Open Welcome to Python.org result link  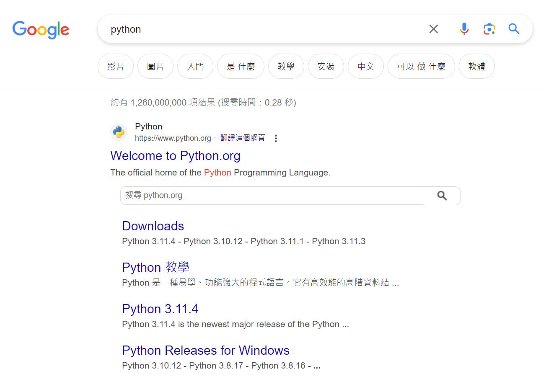(x=175, y=156)
